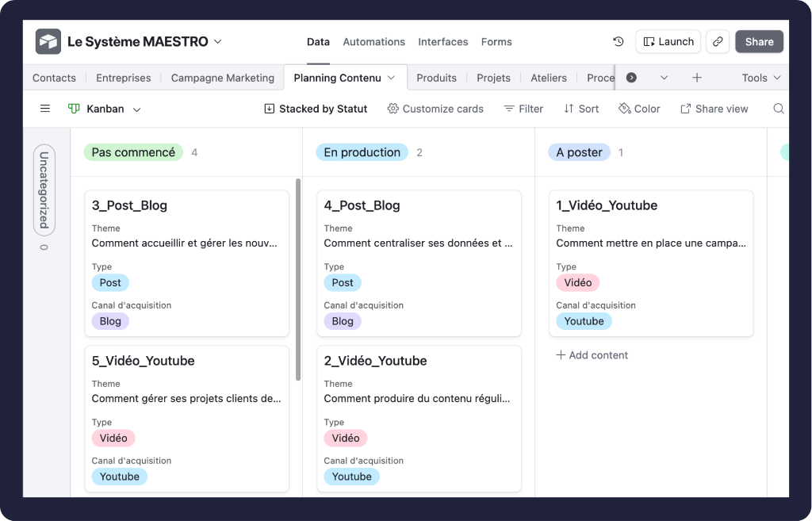Open Customize cards settings

click(x=435, y=109)
